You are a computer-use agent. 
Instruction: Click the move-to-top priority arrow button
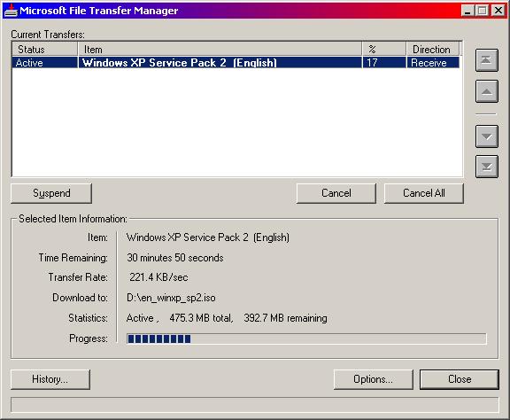click(x=487, y=60)
